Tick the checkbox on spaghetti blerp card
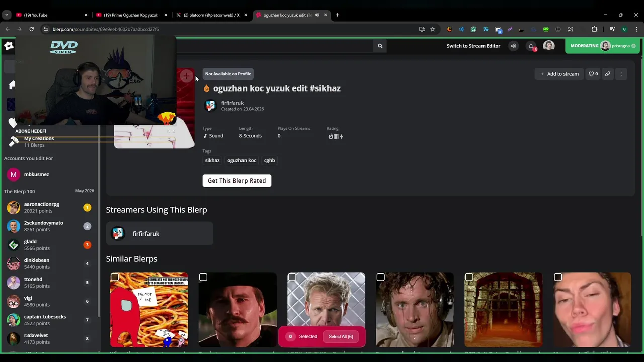 tap(115, 277)
